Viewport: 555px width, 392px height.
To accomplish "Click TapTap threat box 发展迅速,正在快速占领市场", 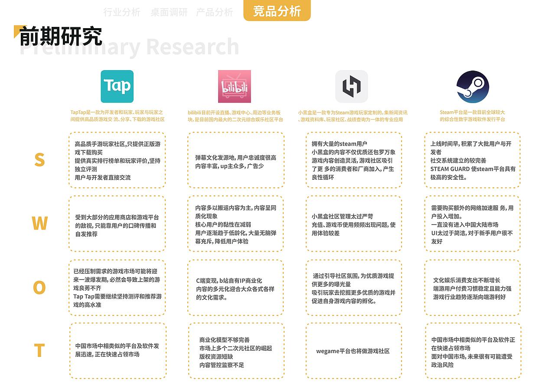I will coord(118,350).
